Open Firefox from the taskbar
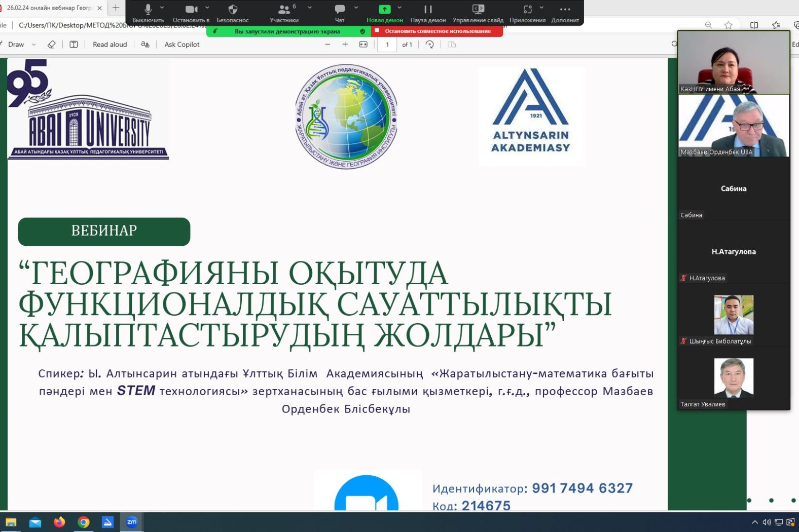The height and width of the screenshot is (532, 799). pos(59,522)
